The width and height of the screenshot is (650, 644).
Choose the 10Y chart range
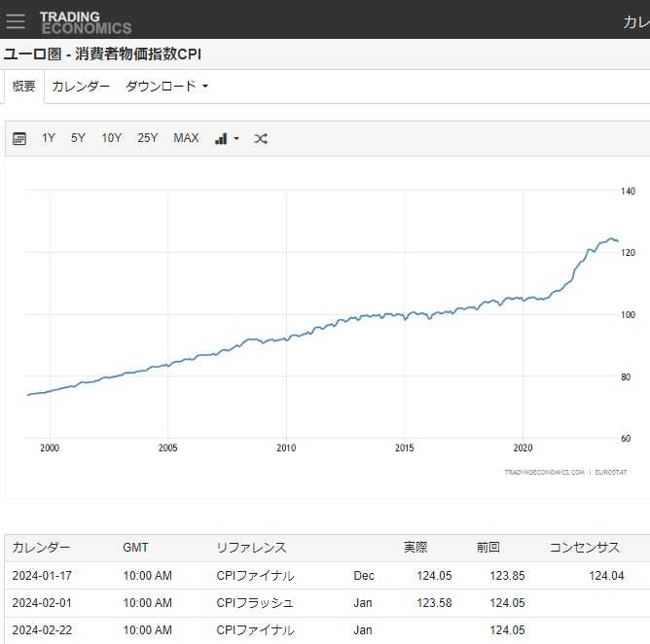click(112, 138)
